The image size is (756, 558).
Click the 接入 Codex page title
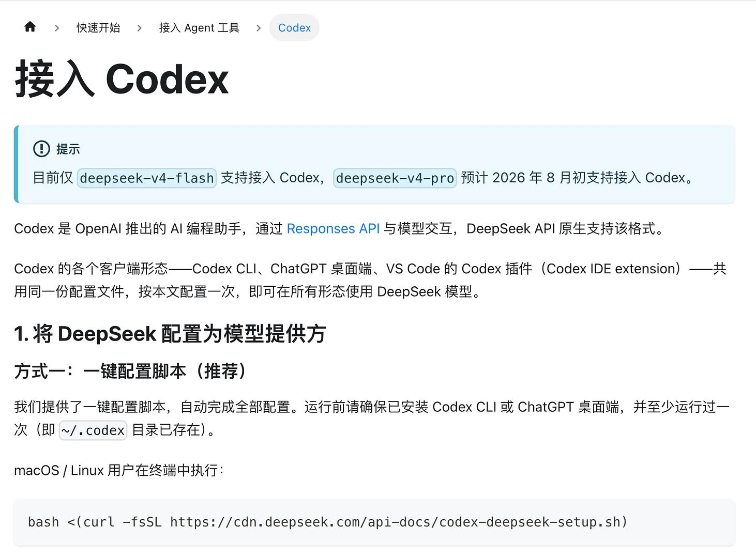pos(122,79)
